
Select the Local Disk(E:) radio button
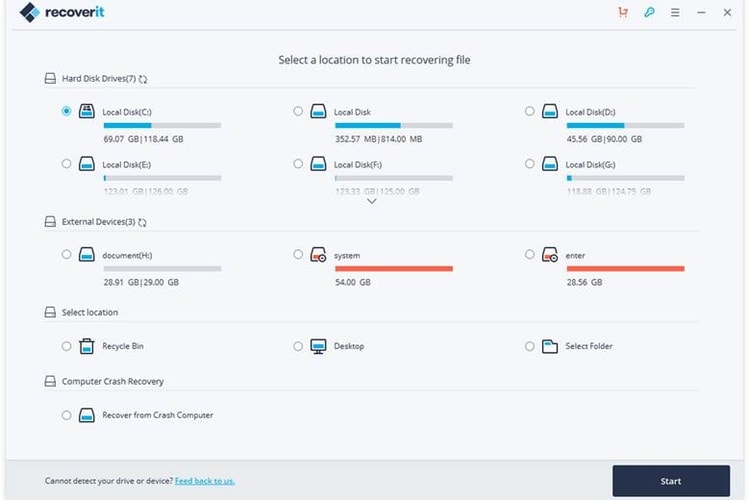[x=67, y=163]
